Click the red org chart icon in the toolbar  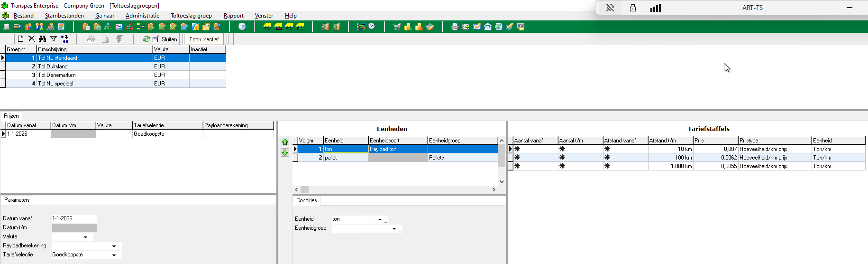pyautogui.click(x=130, y=27)
